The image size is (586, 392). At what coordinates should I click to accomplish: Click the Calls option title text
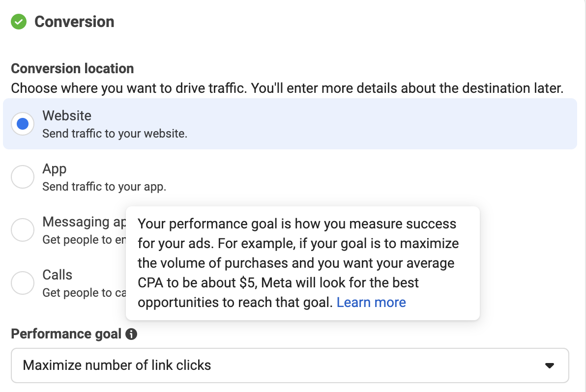tap(57, 275)
